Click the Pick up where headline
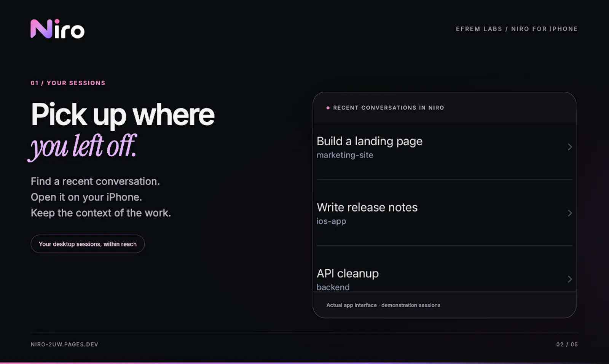The height and width of the screenshot is (364, 609). point(123,115)
